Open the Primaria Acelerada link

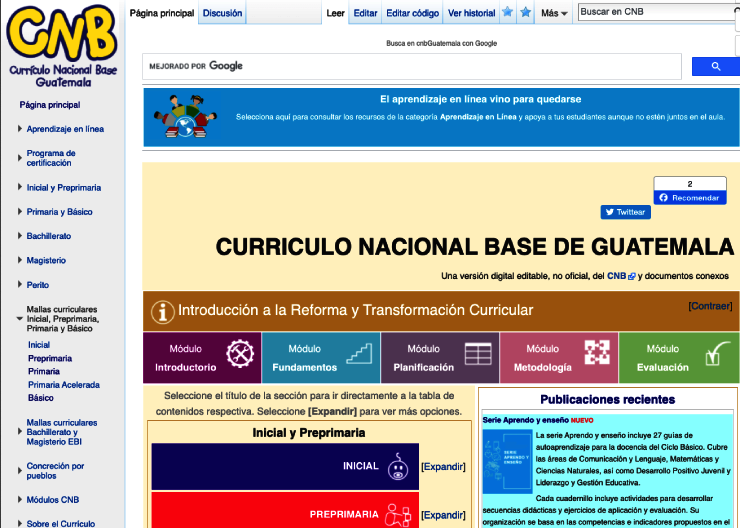(64, 385)
